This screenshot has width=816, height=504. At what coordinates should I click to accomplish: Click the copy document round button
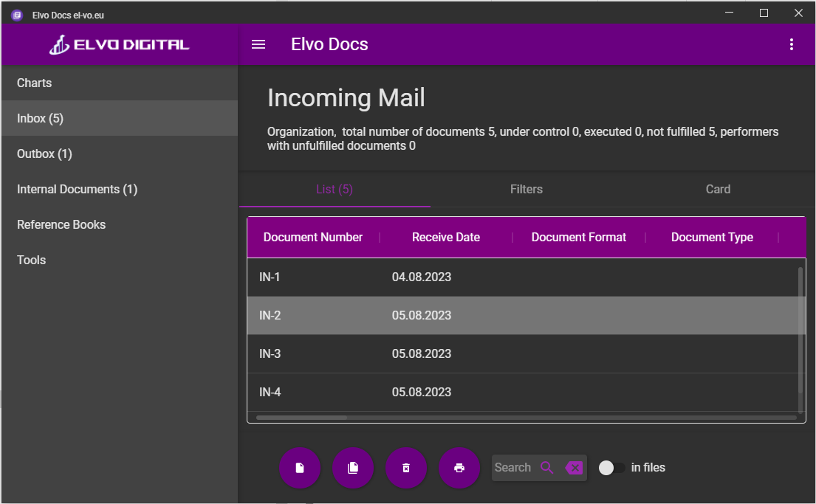[x=353, y=468]
